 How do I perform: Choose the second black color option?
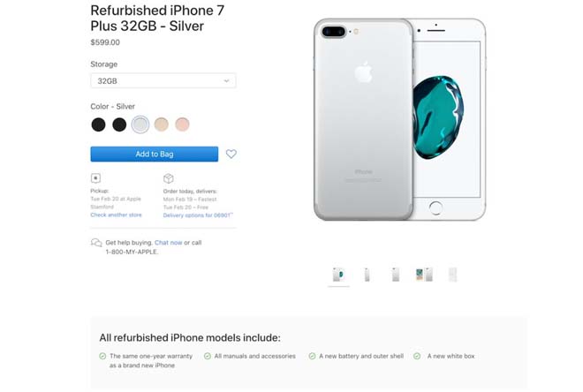tap(119, 124)
